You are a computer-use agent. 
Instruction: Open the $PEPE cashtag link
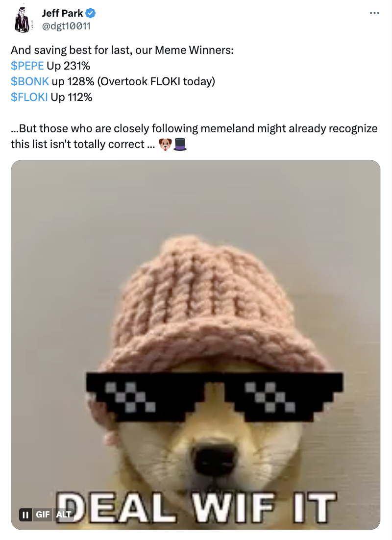click(27, 66)
